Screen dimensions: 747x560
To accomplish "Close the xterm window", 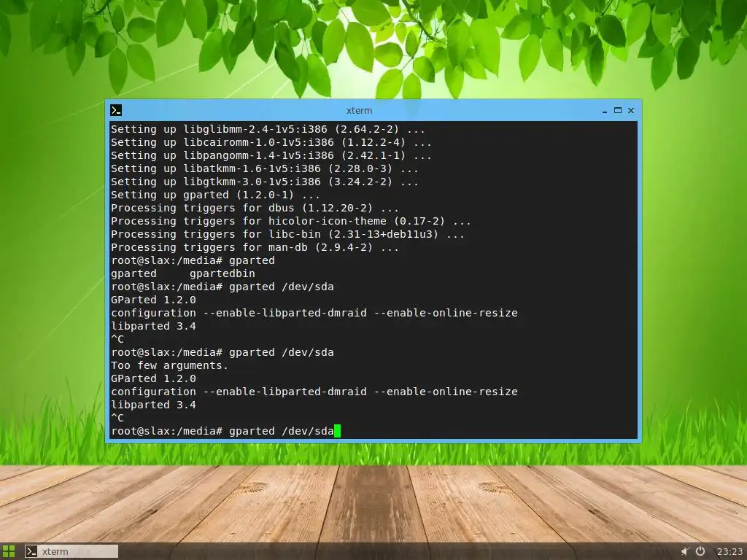I will (631, 110).
